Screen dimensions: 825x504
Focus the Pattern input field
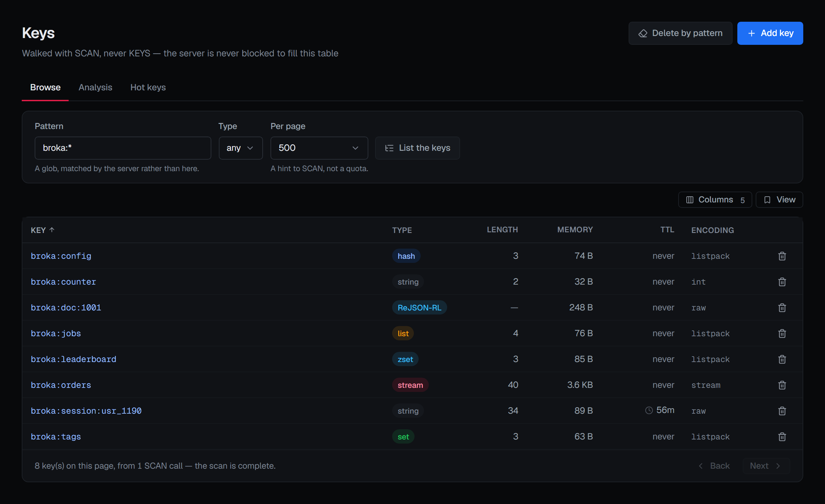pyautogui.click(x=123, y=148)
